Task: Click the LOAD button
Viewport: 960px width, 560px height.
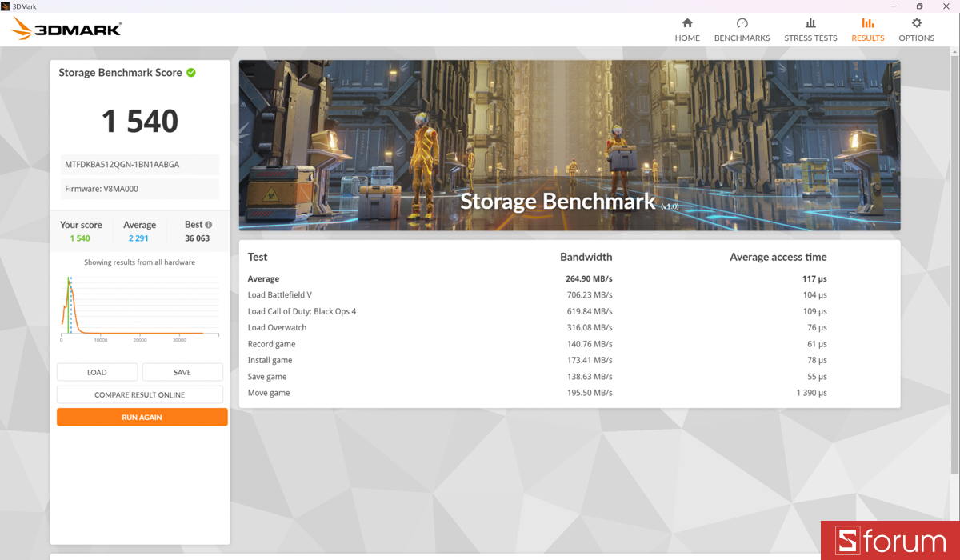Action: pyautogui.click(x=97, y=372)
